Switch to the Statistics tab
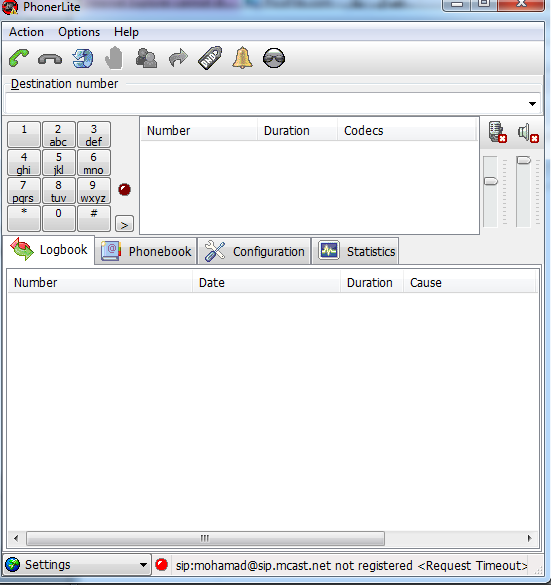The height and width of the screenshot is (585, 551). (356, 251)
